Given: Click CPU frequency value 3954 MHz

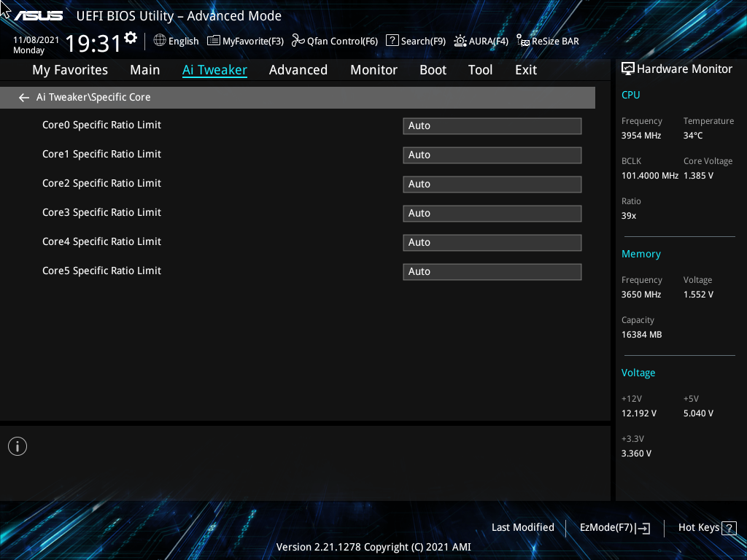Looking at the screenshot, I should tap(641, 136).
